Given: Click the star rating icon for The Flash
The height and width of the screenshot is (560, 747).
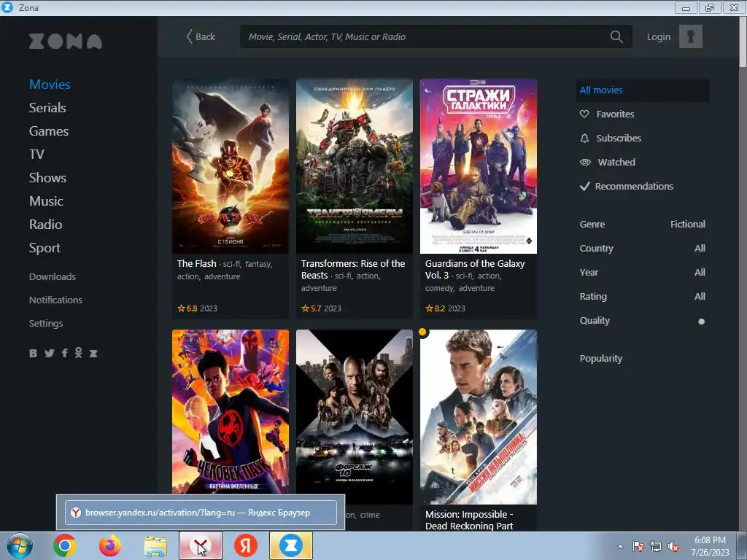Looking at the screenshot, I should click(x=181, y=308).
